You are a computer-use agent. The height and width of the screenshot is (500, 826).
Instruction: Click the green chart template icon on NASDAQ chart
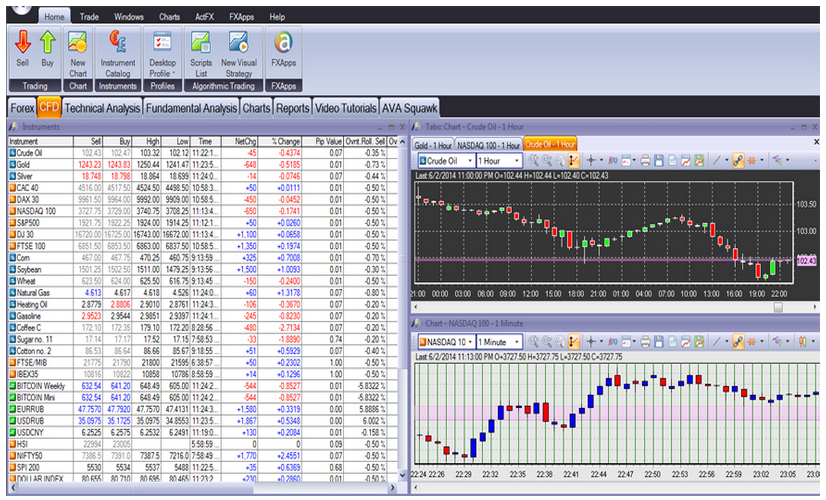699,342
